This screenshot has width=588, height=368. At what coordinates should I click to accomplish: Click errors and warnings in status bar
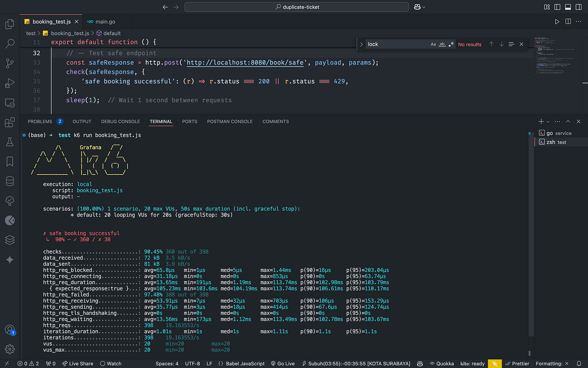[28, 363]
